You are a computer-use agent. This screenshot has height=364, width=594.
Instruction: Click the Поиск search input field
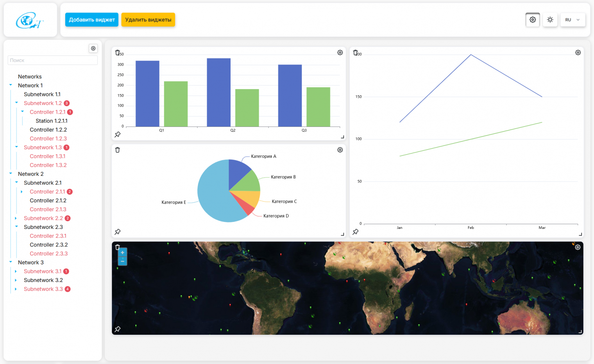pyautogui.click(x=52, y=60)
